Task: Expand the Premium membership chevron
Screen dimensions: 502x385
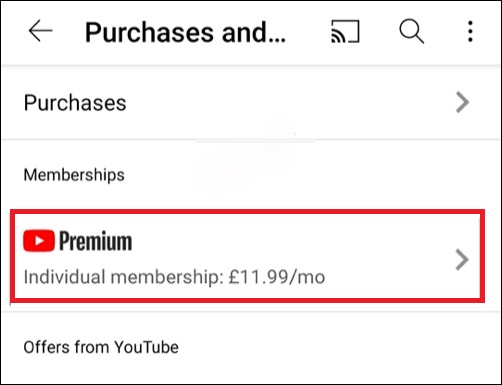Action: click(462, 259)
